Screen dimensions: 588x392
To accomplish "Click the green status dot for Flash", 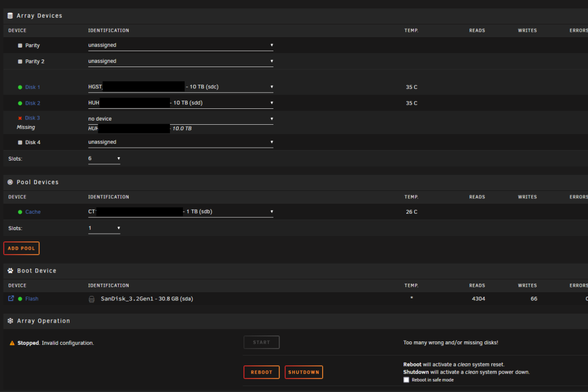I will click(20, 299).
